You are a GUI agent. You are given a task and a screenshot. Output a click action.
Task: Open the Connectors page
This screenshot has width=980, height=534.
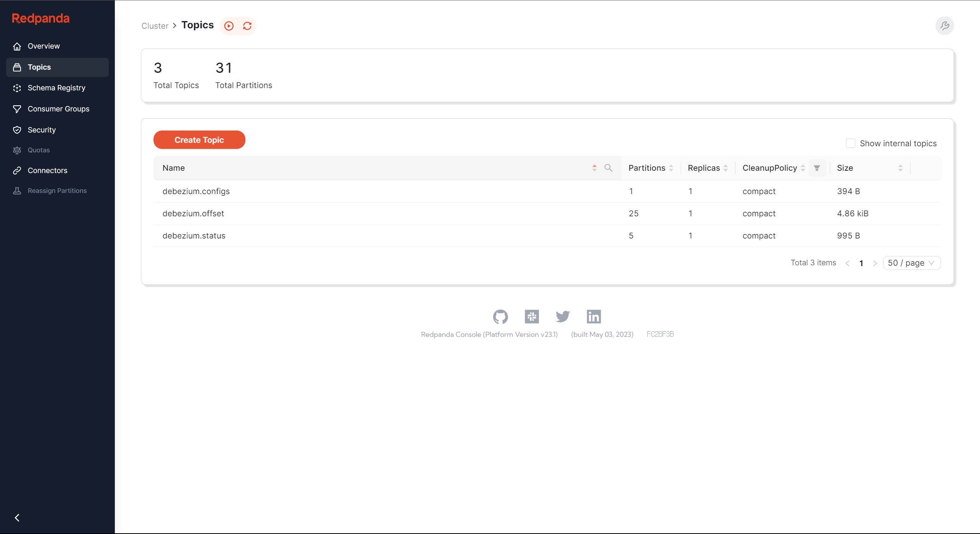tap(57, 171)
